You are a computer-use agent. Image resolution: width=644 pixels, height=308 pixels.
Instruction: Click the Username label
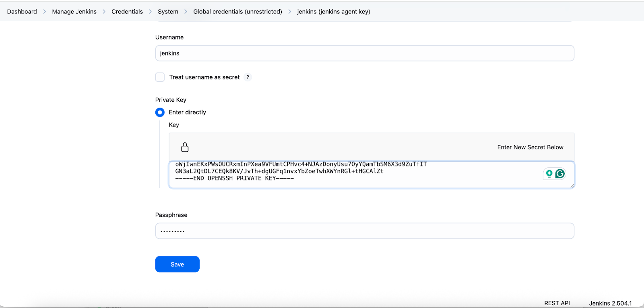pyautogui.click(x=169, y=37)
